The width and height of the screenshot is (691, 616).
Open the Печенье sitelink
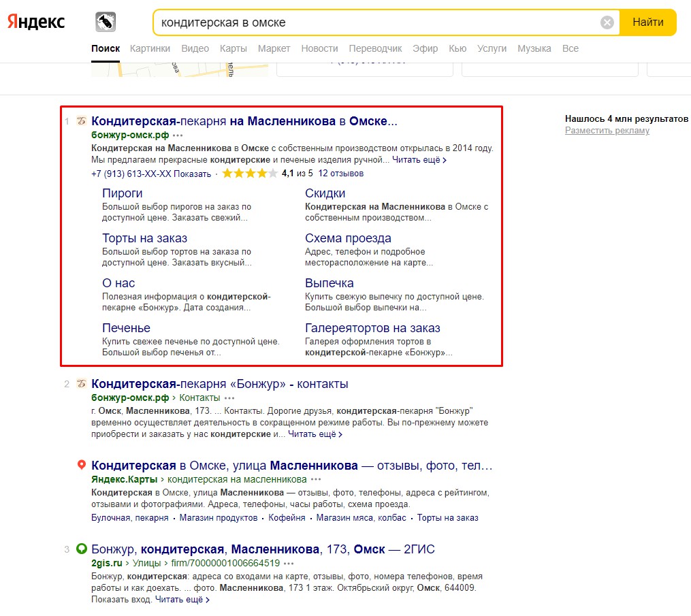[126, 328]
